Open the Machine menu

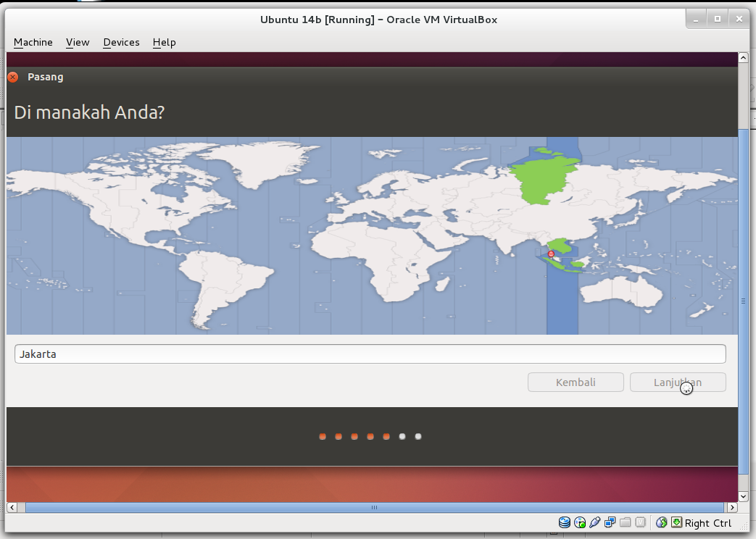point(33,42)
